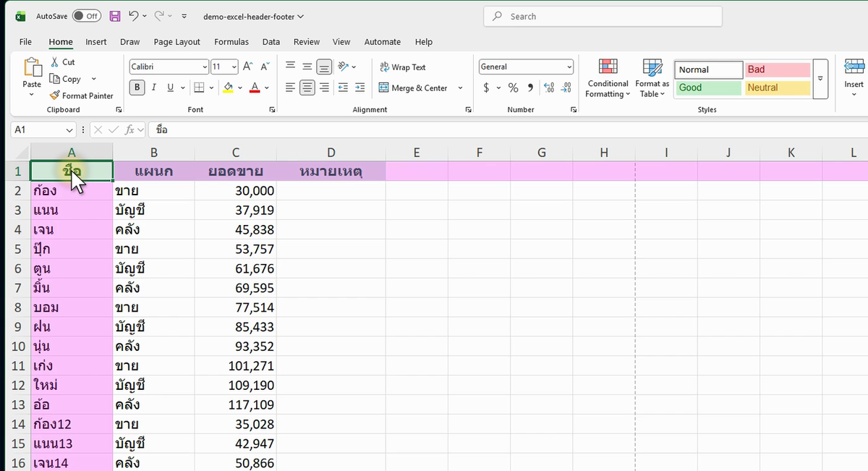Increase font size with the larger A icon
868x471 pixels.
coord(248,67)
